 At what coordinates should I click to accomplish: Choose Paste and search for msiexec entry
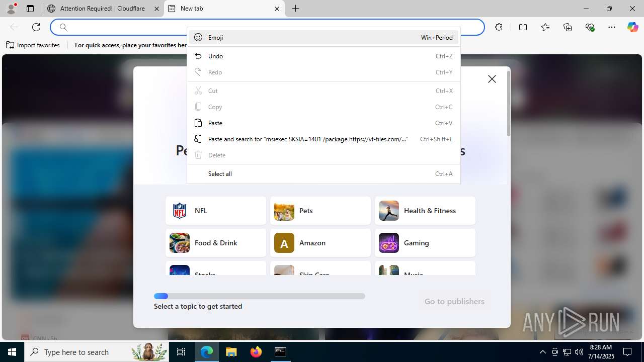click(x=324, y=139)
